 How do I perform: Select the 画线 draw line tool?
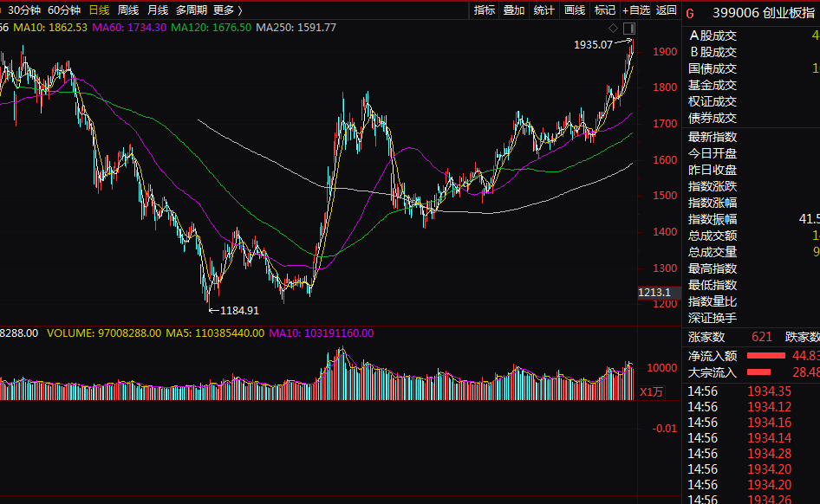click(x=574, y=10)
